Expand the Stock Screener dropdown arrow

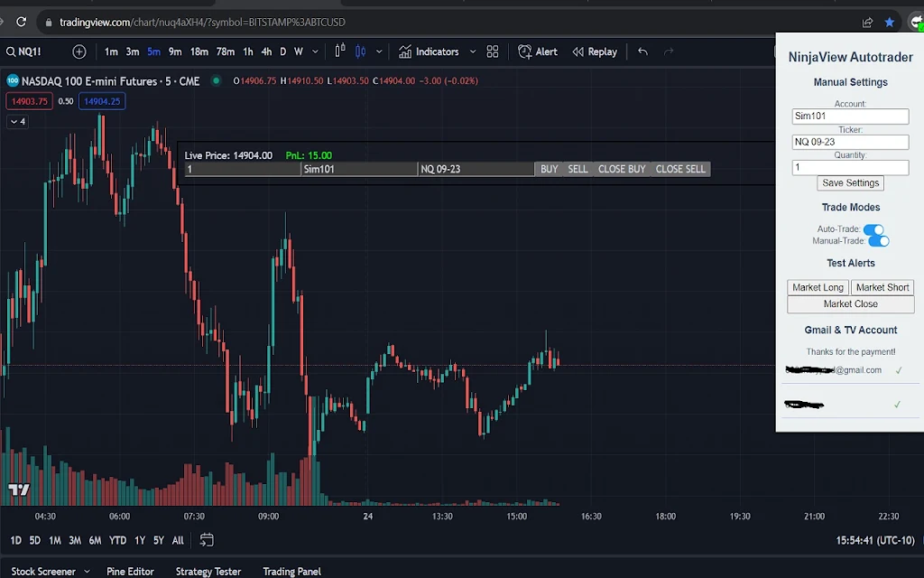tap(88, 572)
